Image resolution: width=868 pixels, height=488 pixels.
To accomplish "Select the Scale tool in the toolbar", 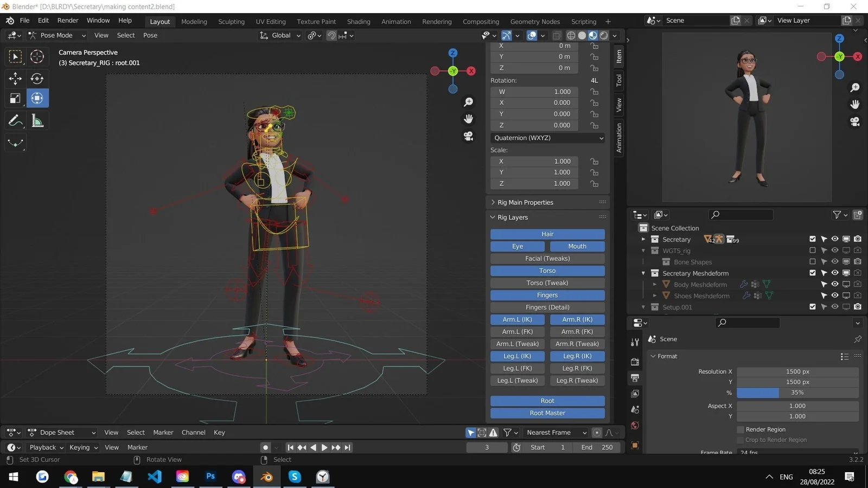I will point(15,98).
